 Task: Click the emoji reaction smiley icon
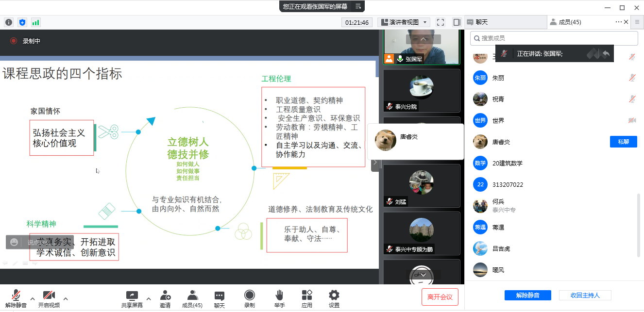coord(14,242)
